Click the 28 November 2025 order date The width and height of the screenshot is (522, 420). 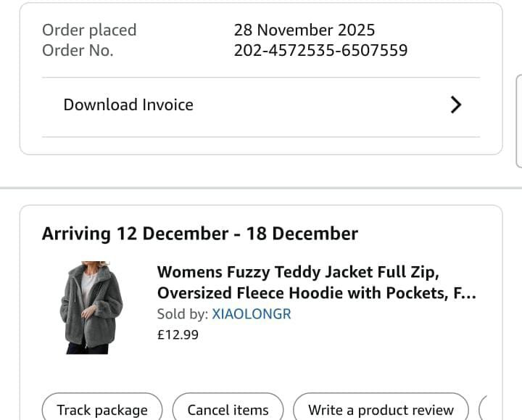point(304,30)
